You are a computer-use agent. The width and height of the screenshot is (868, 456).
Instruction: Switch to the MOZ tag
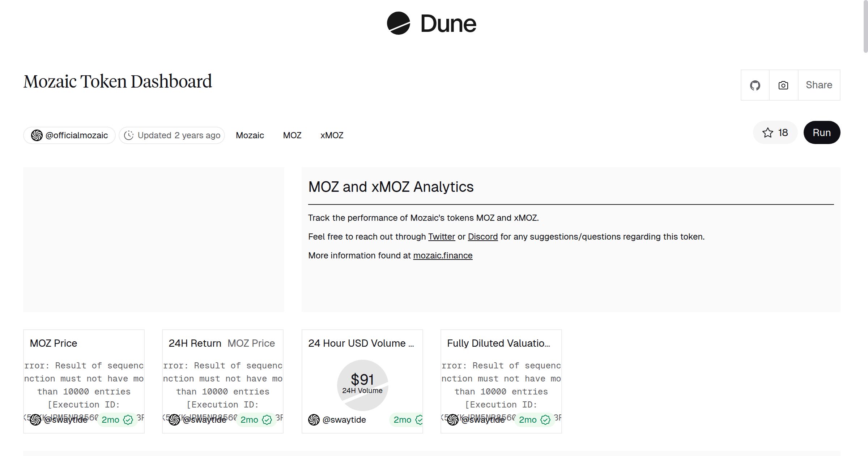pos(292,135)
